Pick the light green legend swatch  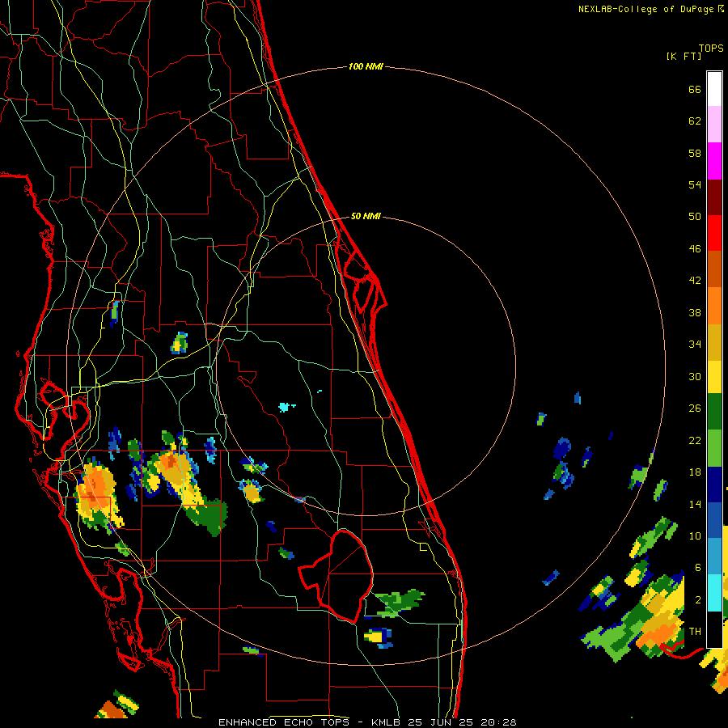click(x=714, y=448)
